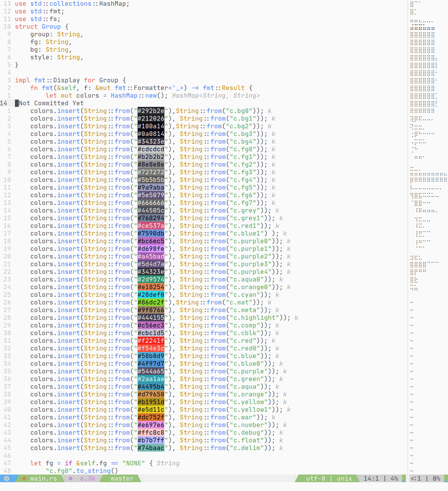
Task: Click the master git branch segment
Action: [122, 478]
